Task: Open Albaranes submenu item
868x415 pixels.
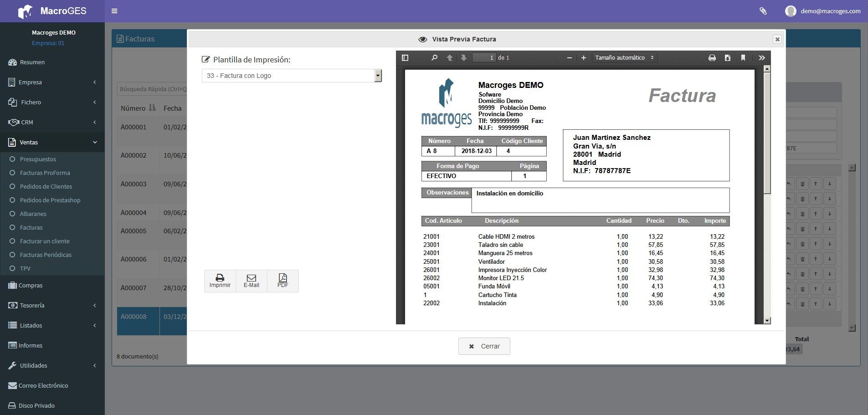Action: (x=33, y=214)
